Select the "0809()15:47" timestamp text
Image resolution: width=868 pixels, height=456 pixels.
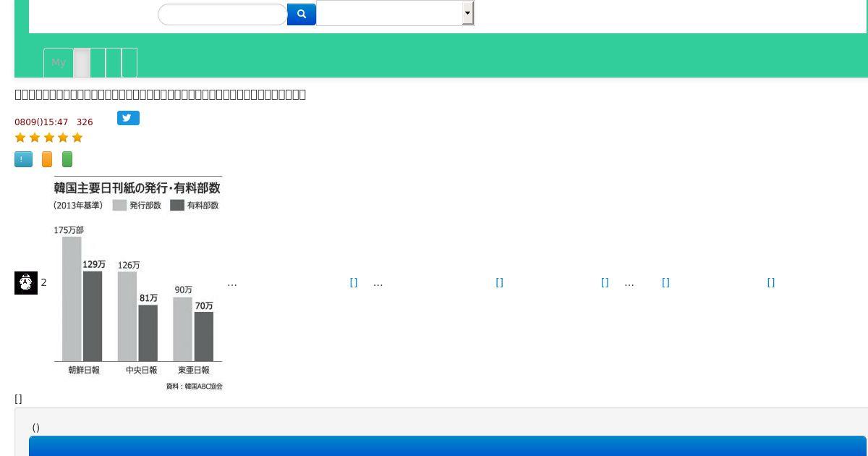click(41, 122)
